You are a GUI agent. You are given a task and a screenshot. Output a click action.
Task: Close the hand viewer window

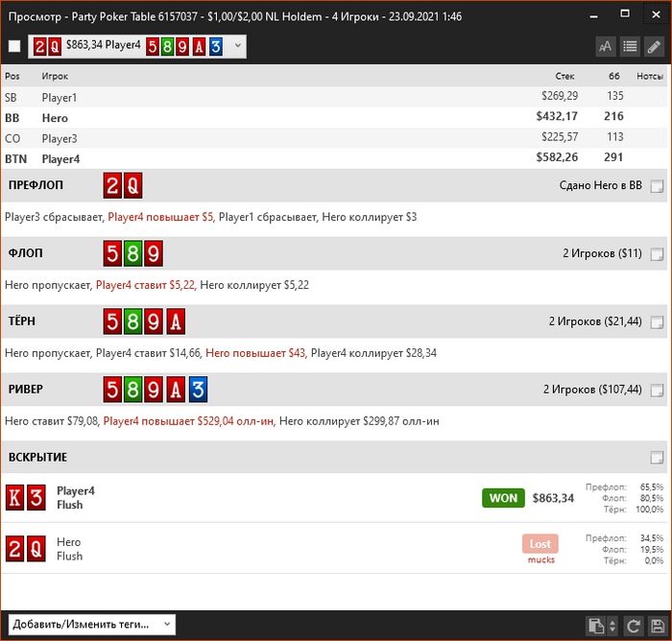[656, 15]
